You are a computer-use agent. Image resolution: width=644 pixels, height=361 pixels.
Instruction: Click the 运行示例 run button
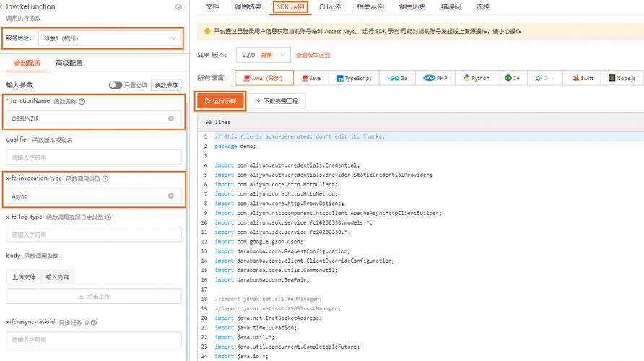click(x=220, y=101)
